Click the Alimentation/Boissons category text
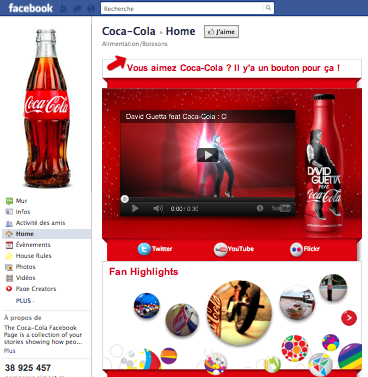 coord(135,44)
